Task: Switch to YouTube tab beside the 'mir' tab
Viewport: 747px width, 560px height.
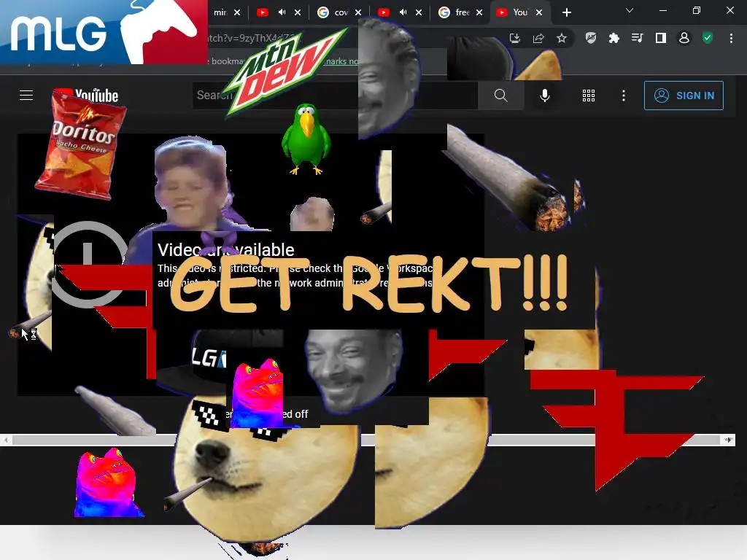Action: (x=263, y=12)
